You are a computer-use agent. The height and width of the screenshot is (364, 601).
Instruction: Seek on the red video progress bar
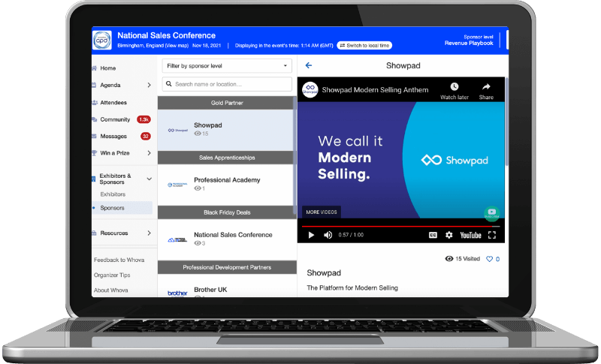click(x=400, y=226)
